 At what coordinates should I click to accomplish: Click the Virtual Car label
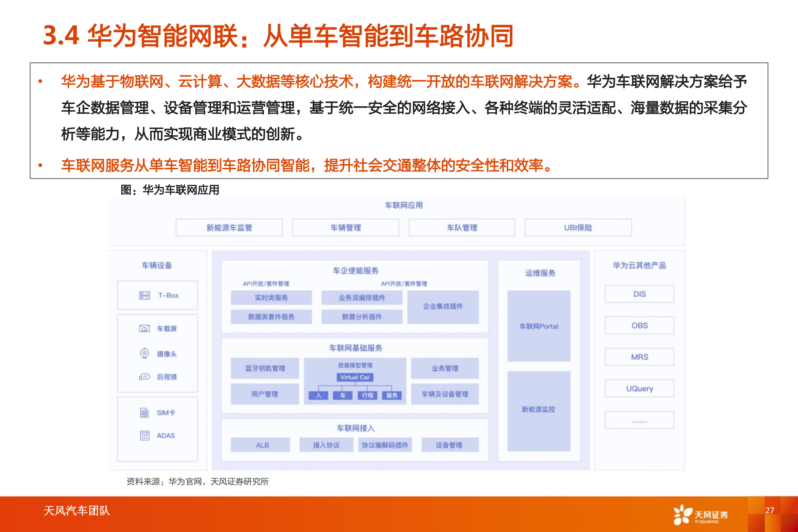point(355,377)
